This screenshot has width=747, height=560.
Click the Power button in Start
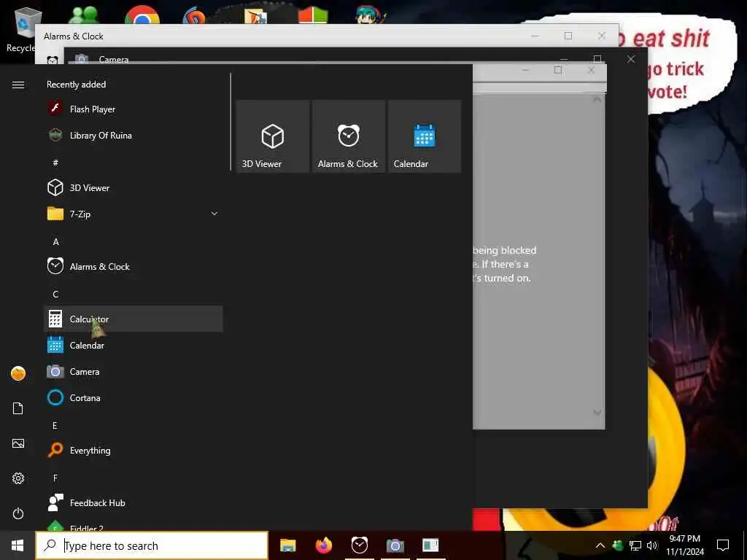pos(18,513)
